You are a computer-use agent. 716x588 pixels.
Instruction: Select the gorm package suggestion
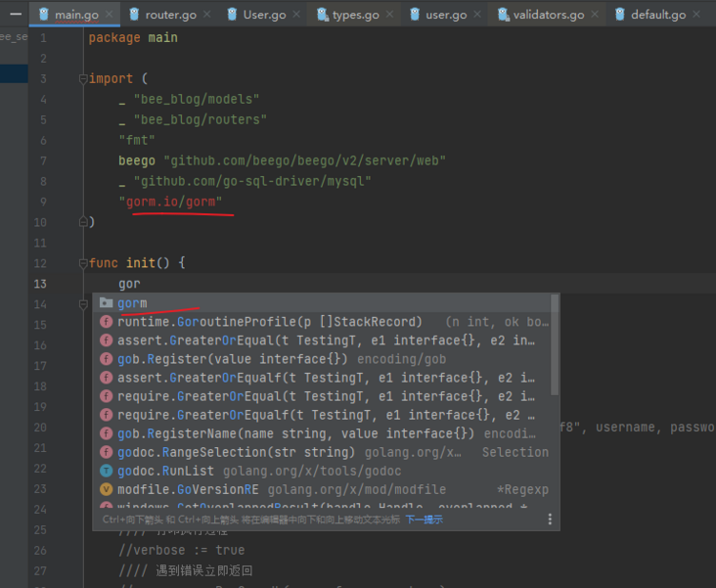tap(132, 303)
